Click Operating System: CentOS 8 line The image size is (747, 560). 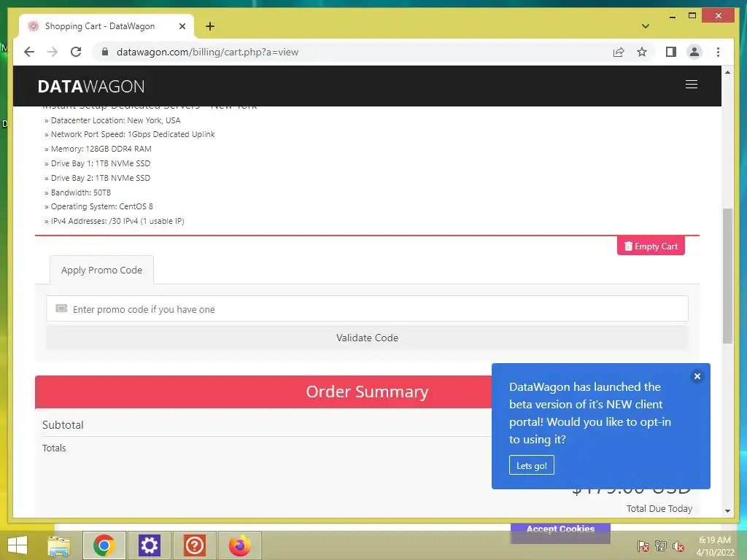[98, 206]
